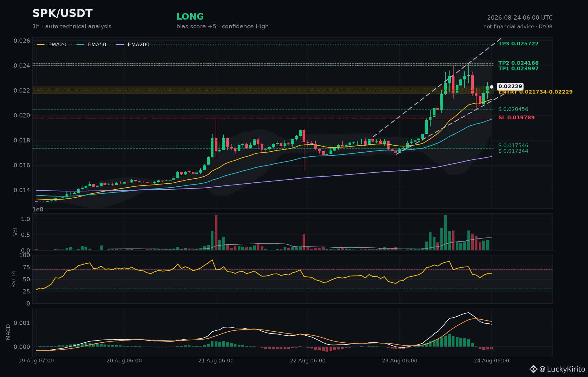Click the 19 Aug 07:00 time axis label

(x=36, y=361)
